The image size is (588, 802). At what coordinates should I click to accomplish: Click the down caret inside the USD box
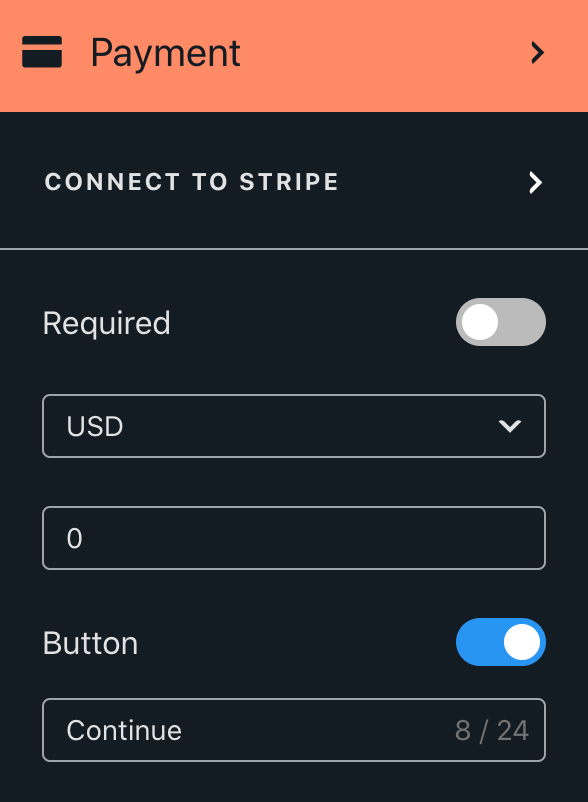(510, 426)
